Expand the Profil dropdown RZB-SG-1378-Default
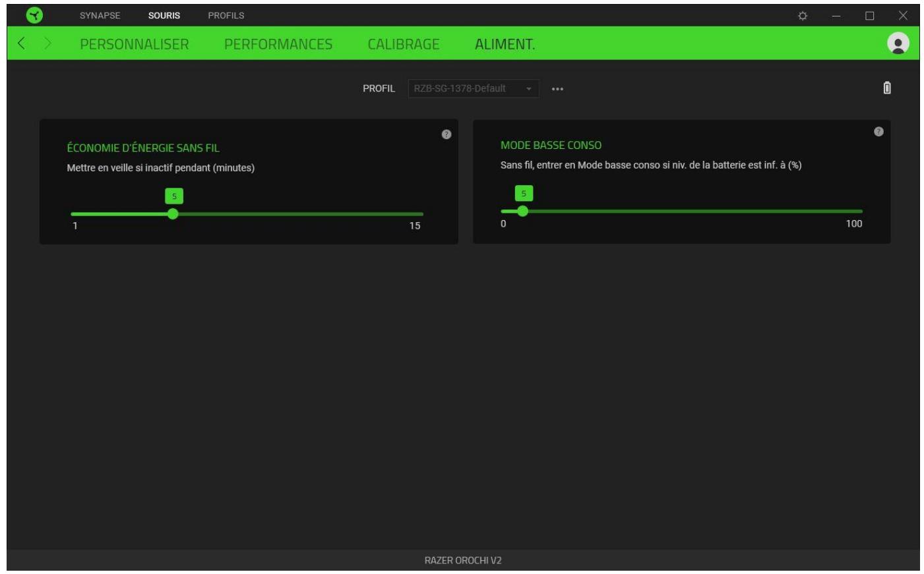This screenshot has width=924, height=574. (474, 88)
